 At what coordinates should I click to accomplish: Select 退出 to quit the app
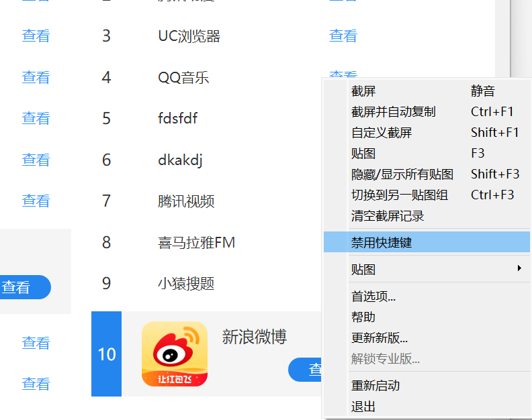427,406
